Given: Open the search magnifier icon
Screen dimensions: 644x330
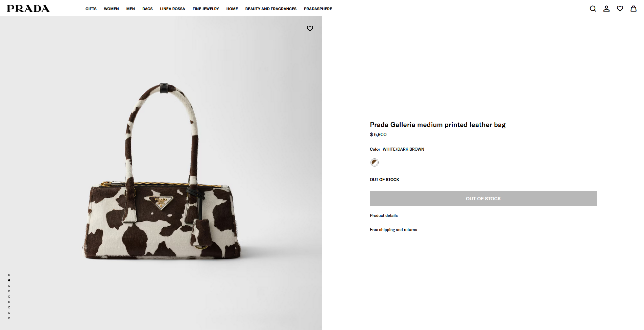Looking at the screenshot, I should [x=593, y=9].
